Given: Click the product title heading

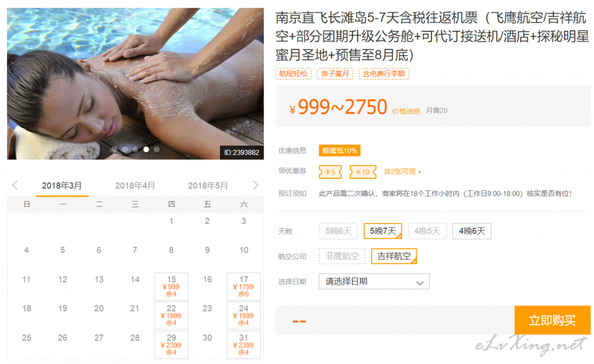Looking at the screenshot, I should tap(432, 37).
